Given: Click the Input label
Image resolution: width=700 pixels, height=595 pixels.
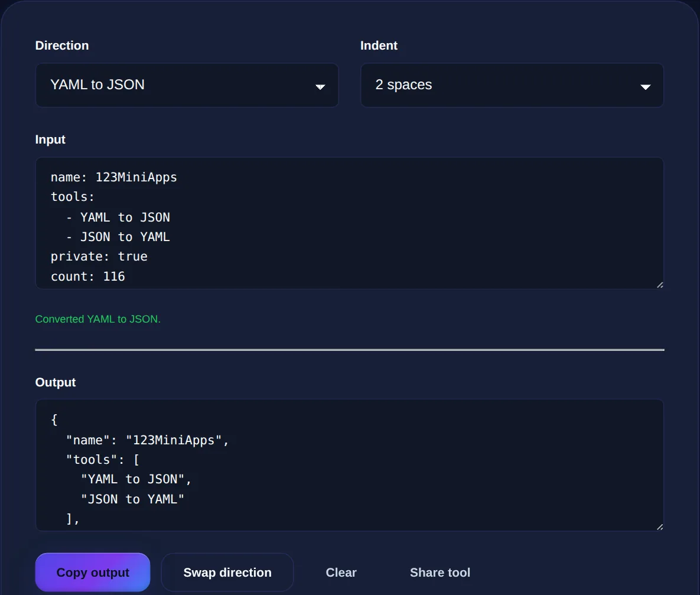Looking at the screenshot, I should pos(50,140).
